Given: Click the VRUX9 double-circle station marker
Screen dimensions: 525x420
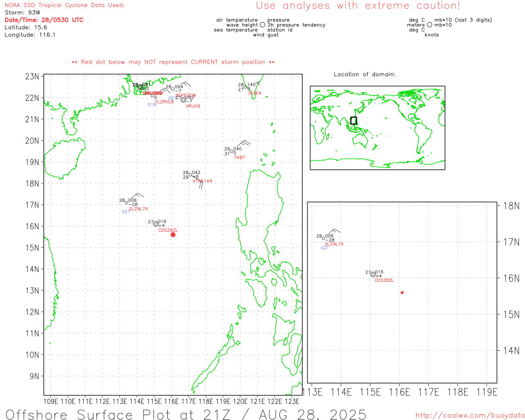Looking at the screenshot, I should [x=183, y=100].
